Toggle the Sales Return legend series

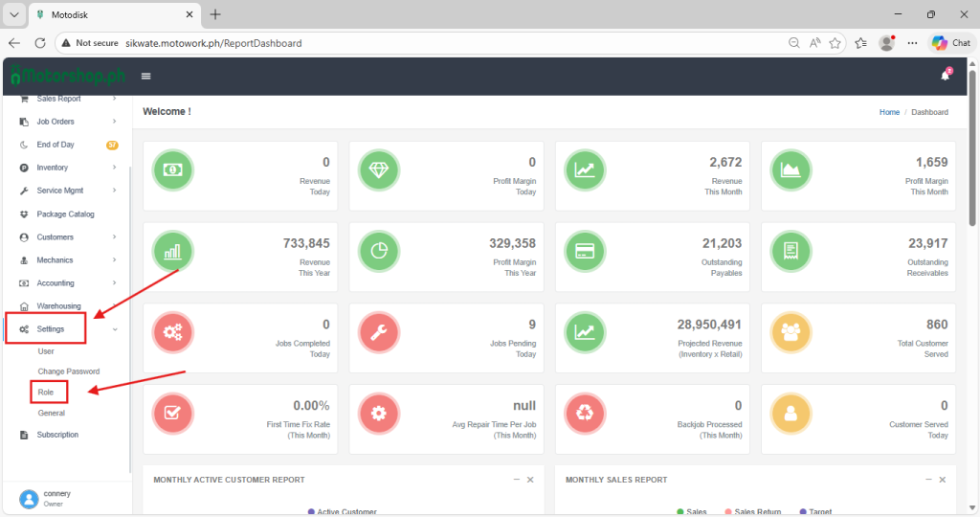754,512
